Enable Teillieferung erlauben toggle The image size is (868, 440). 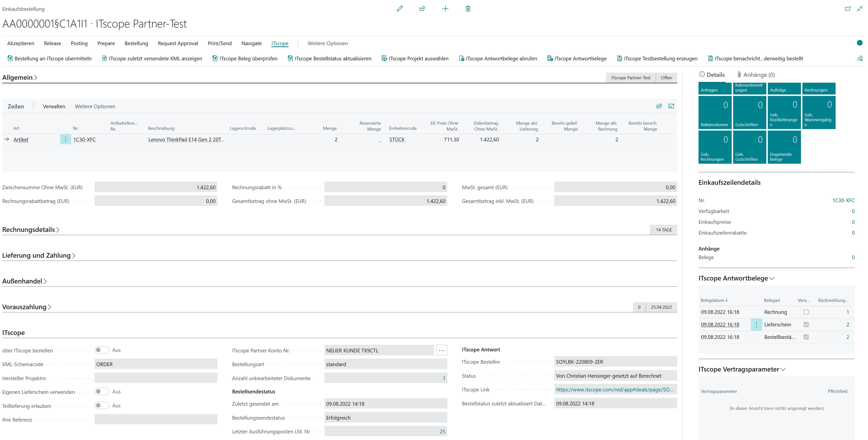click(x=101, y=405)
